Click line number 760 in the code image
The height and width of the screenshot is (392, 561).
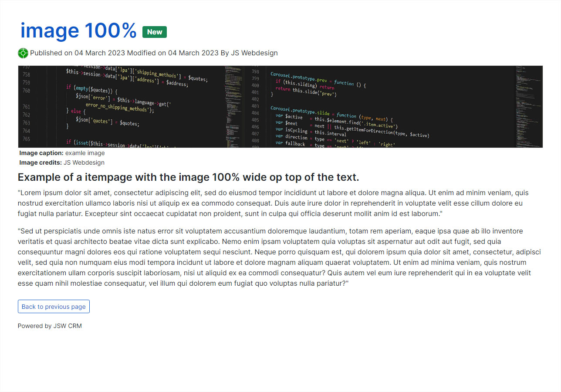(26, 91)
